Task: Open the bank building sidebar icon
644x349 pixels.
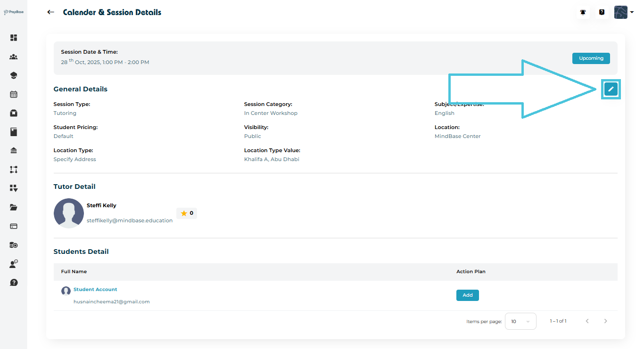Action: click(14, 151)
